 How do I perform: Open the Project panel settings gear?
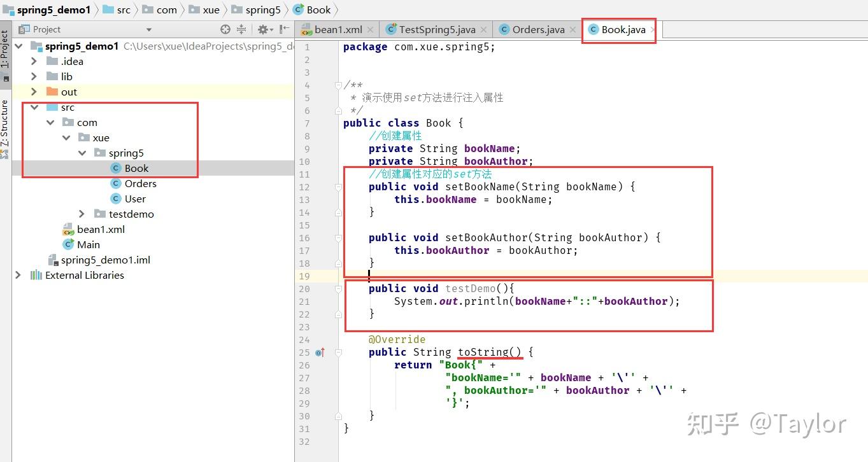tap(262, 29)
